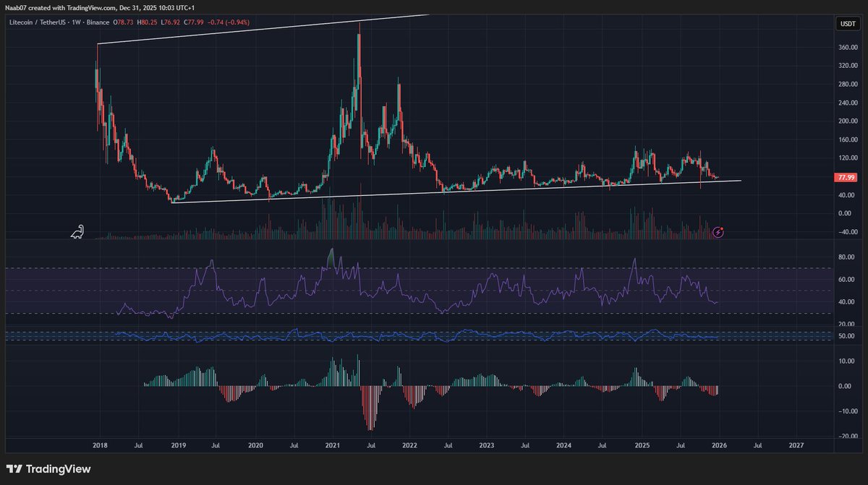Click the 160.00 price axis label
The image size is (868, 485).
pyautogui.click(x=847, y=140)
